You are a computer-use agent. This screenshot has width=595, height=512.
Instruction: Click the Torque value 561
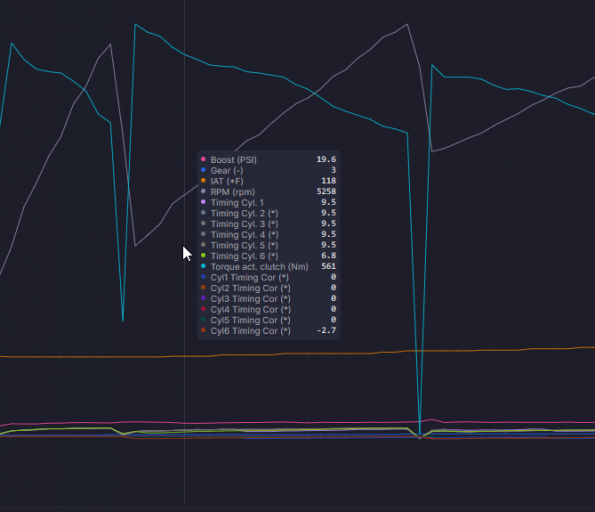coord(329,266)
